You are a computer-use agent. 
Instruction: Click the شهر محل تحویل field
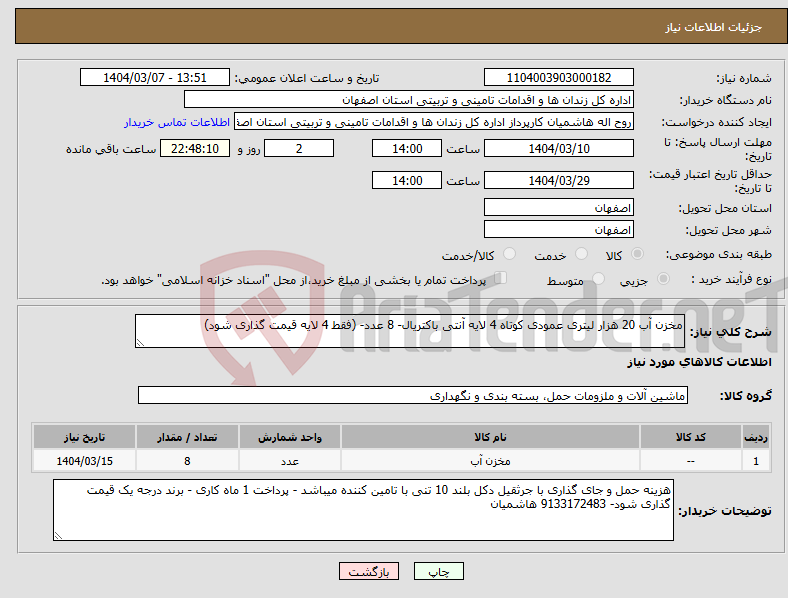coord(559,229)
